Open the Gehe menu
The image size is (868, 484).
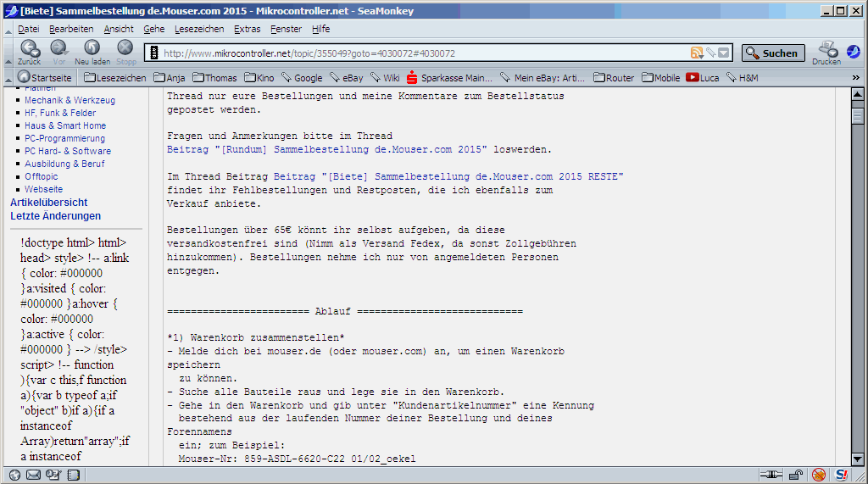(x=154, y=29)
